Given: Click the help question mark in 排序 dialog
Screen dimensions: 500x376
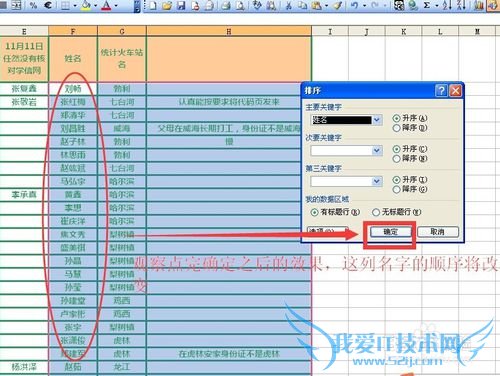Looking at the screenshot, I should [441, 90].
